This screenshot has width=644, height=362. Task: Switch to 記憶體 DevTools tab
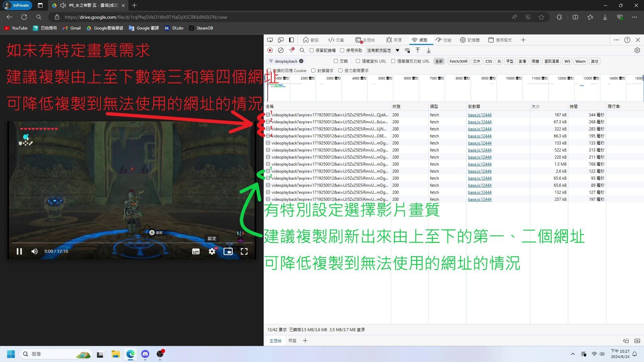470,40
